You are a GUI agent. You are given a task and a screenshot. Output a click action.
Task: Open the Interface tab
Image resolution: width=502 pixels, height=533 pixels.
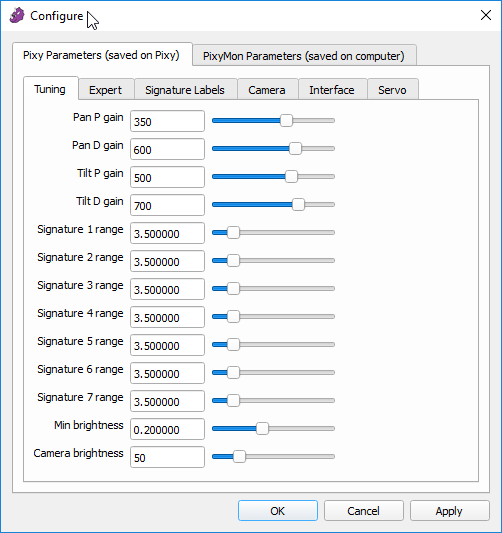(332, 90)
